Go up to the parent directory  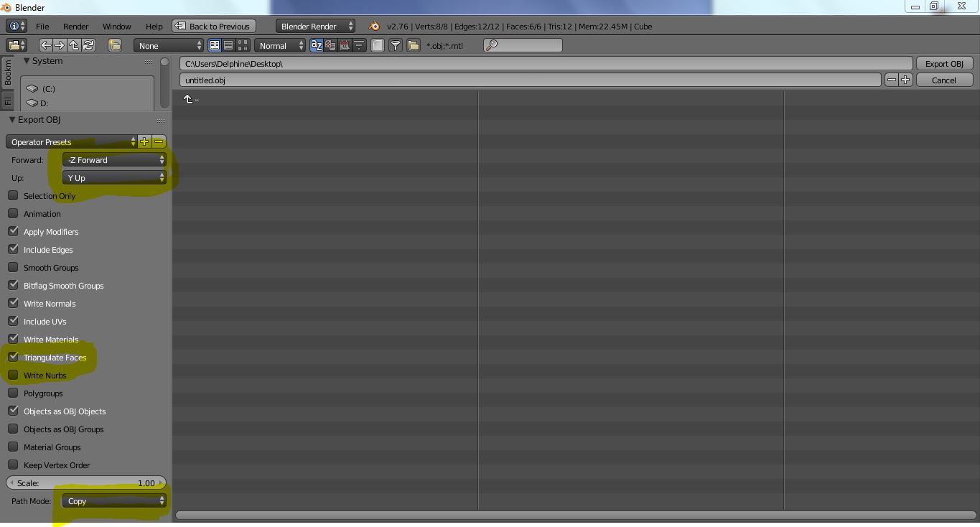[x=75, y=45]
